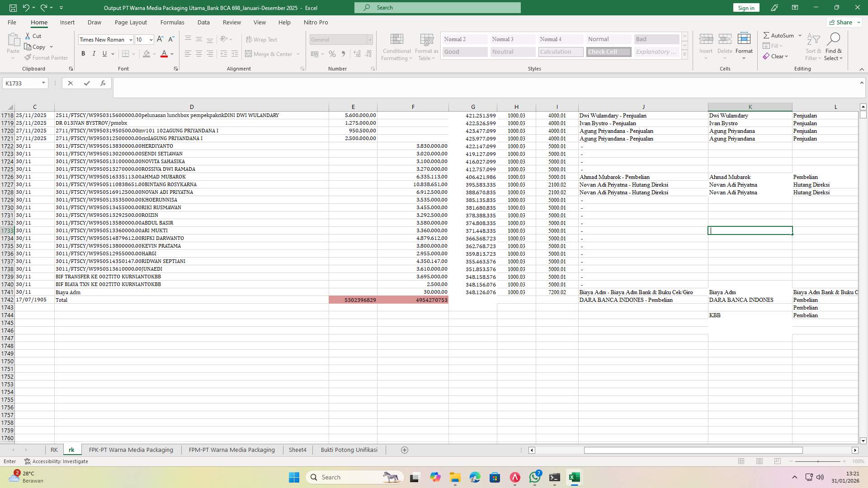Screen dimensions: 868x488
Task: Open the Bukti Potong Unifikasi sheet
Action: tap(349, 450)
